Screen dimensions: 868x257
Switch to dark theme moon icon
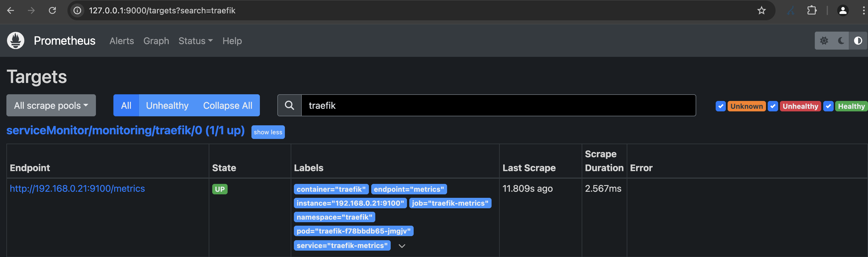[841, 41]
